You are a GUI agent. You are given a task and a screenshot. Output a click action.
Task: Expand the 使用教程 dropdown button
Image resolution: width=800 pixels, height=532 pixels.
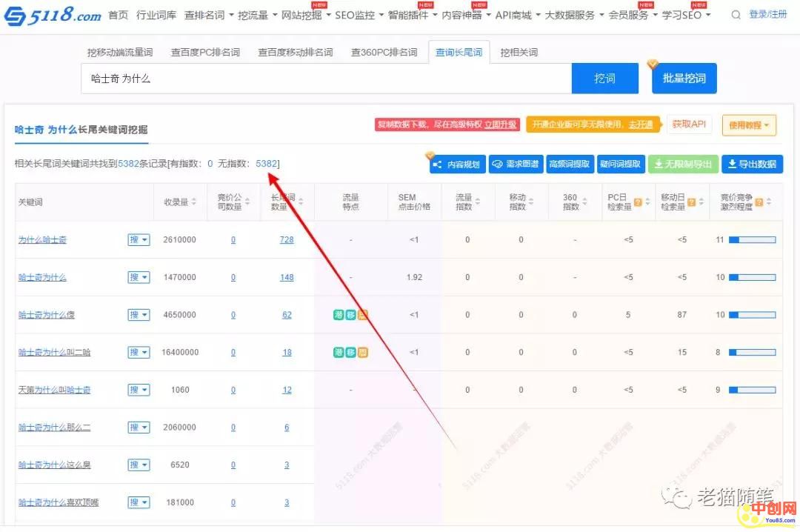(x=749, y=125)
